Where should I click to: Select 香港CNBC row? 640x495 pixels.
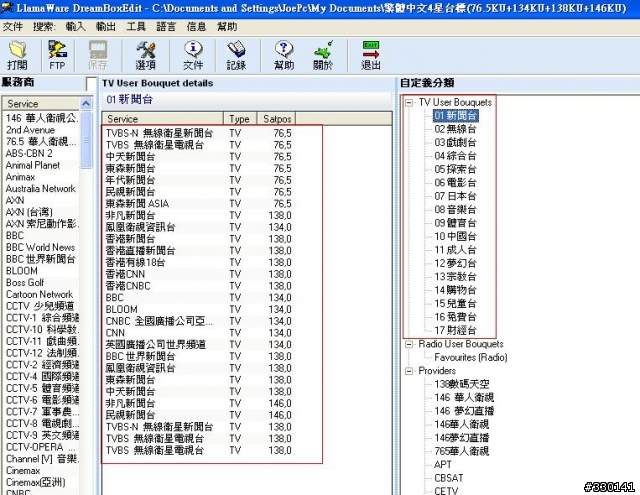point(198,286)
